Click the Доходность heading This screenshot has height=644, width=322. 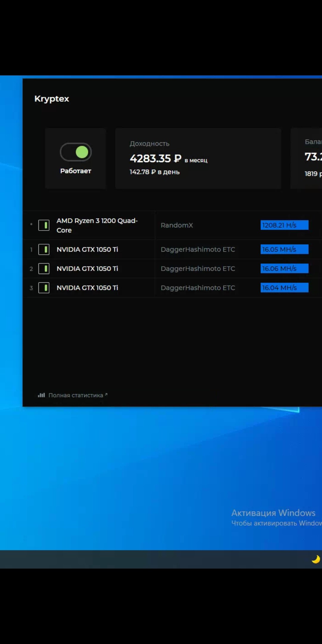149,144
